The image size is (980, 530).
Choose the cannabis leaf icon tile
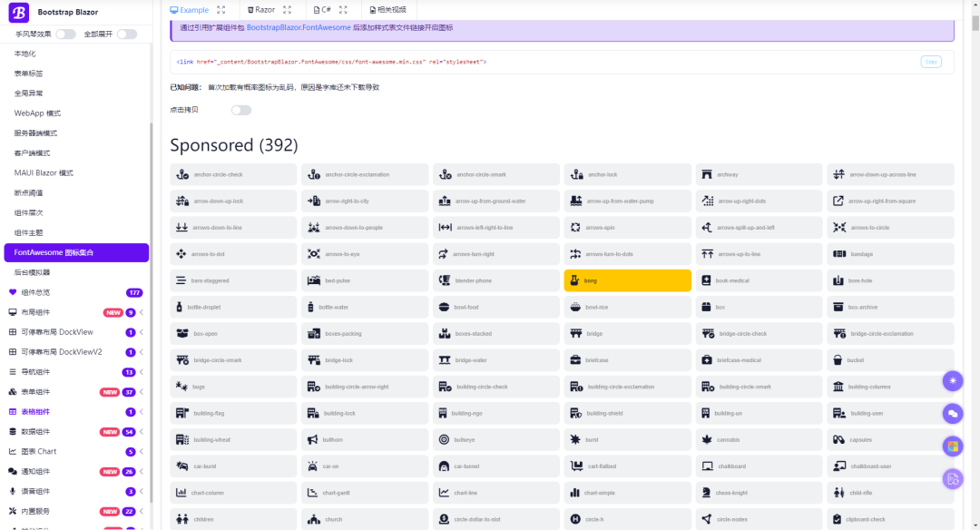[759, 439]
